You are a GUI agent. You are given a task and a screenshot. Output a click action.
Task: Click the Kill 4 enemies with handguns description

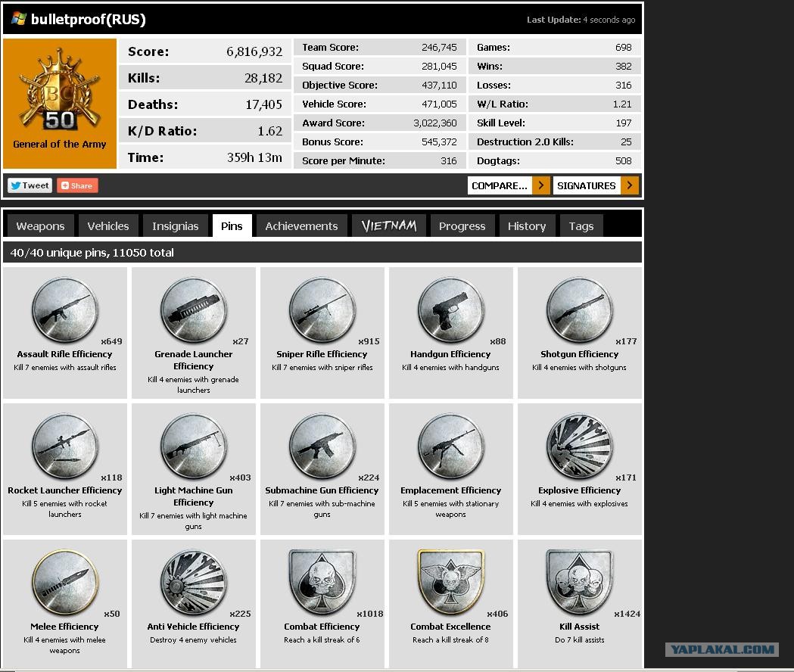pos(450,367)
